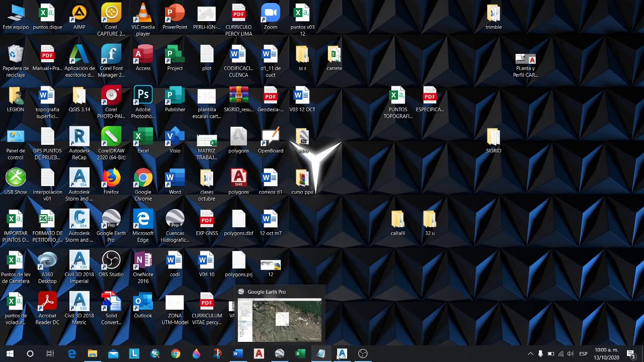Open the volume control in tray

571,354
